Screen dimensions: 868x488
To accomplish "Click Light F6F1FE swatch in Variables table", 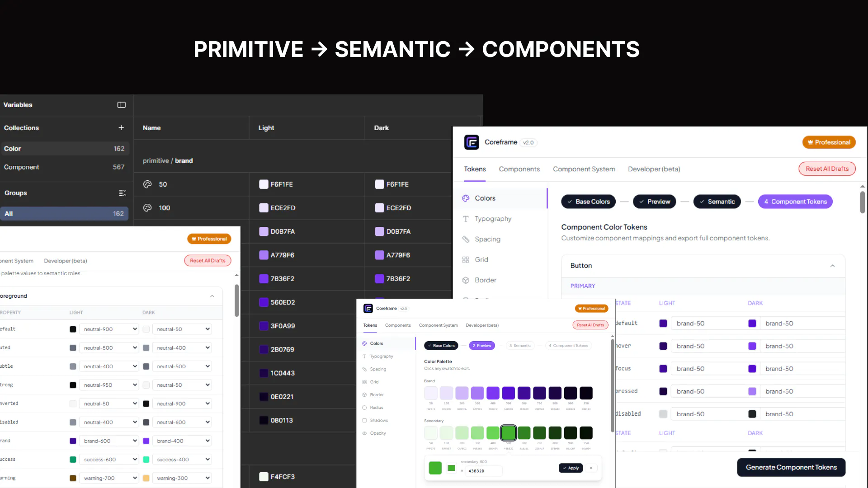I will coord(264,184).
